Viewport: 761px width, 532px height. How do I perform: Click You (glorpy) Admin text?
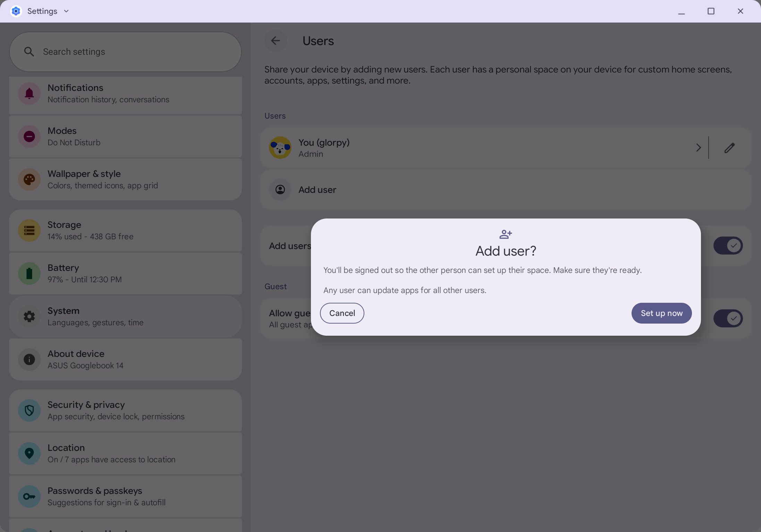(x=324, y=148)
